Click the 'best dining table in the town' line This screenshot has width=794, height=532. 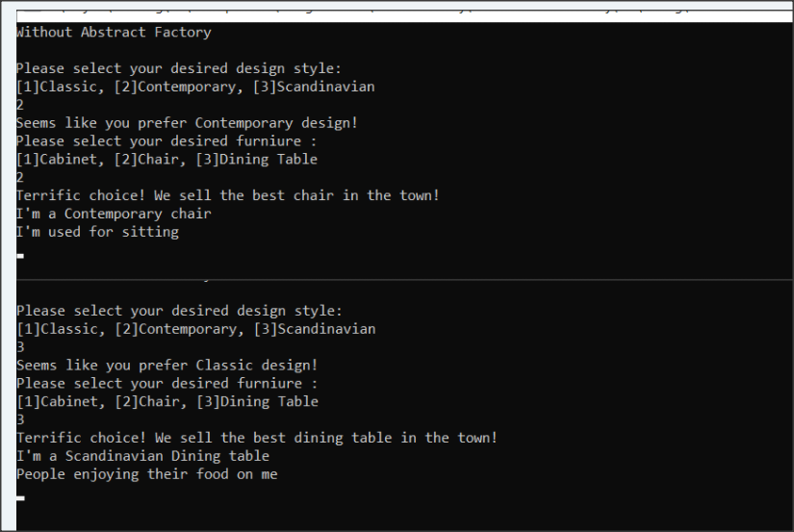tap(256, 438)
